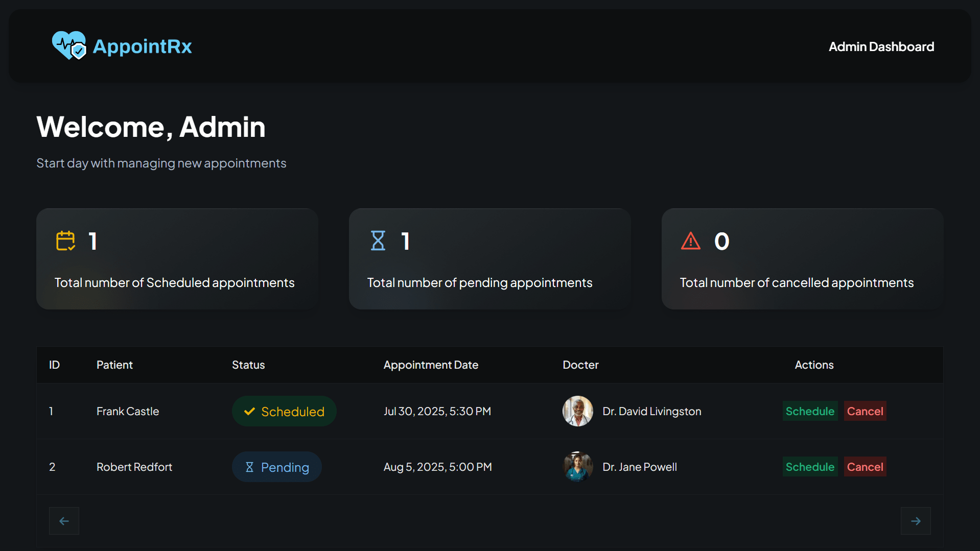Click the hourglass icon inside Pending badge
The image size is (980, 551).
coord(249,466)
